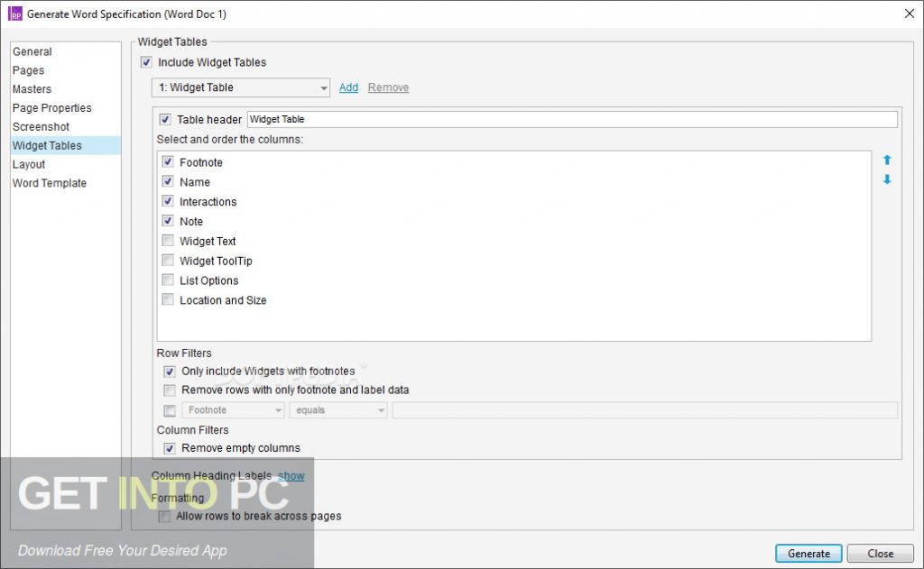Click the Close button

[x=881, y=554]
